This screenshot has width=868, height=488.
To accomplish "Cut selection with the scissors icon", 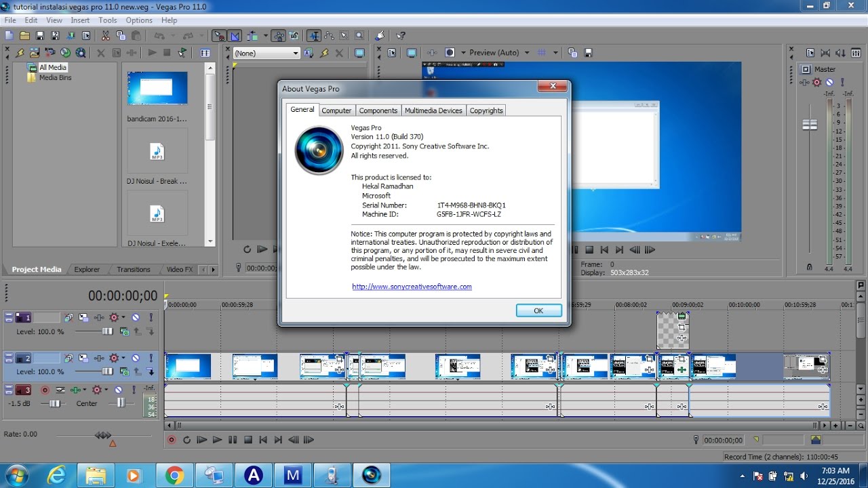I will [x=106, y=35].
